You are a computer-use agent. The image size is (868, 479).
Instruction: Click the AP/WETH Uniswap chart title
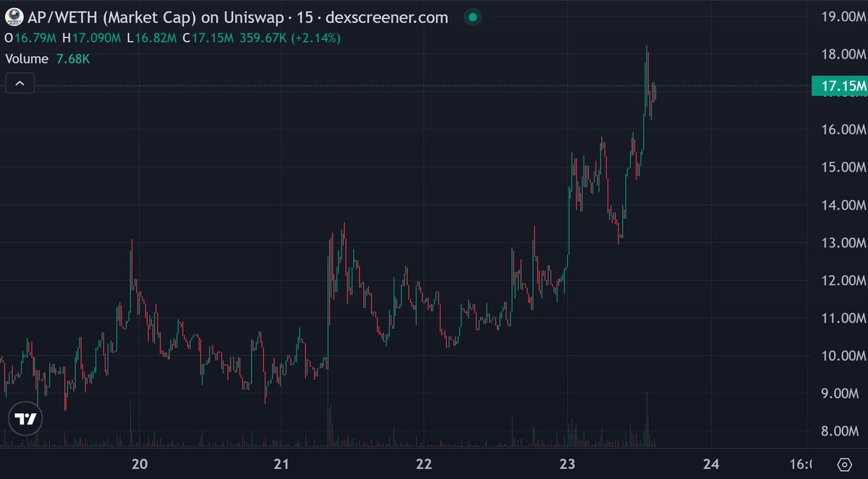(x=237, y=17)
